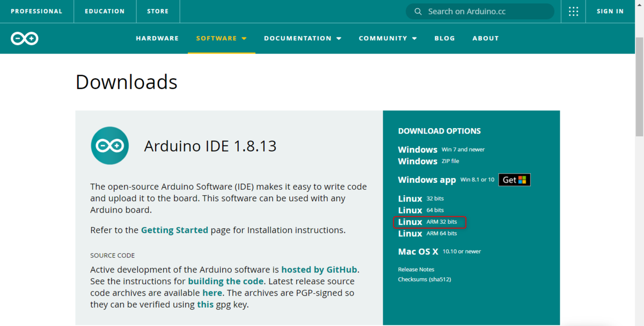Screen dimensions: 644x326
Task: Click the page vertical scrollbar
Action: (639, 86)
